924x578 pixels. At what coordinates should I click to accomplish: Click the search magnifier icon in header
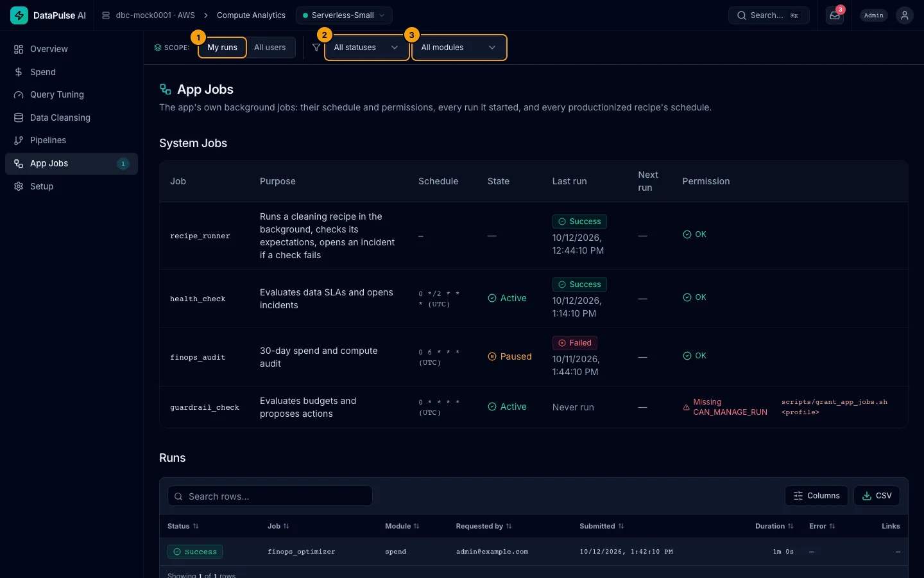click(741, 15)
